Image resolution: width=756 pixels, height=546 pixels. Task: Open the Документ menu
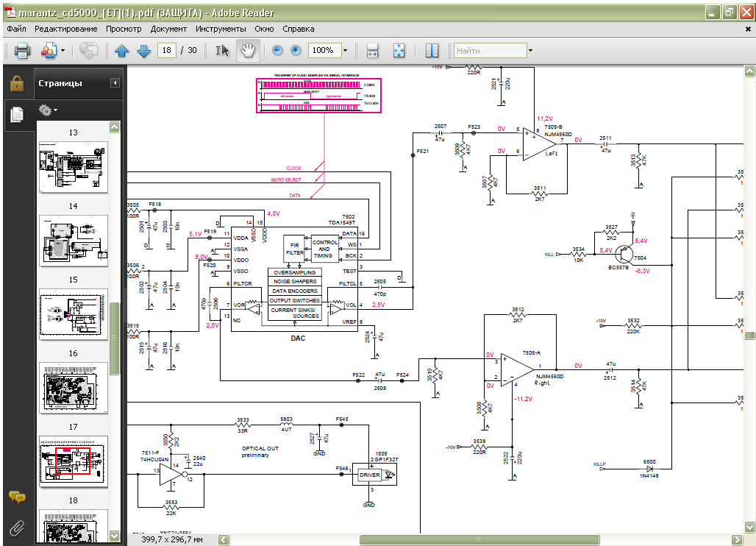click(168, 29)
